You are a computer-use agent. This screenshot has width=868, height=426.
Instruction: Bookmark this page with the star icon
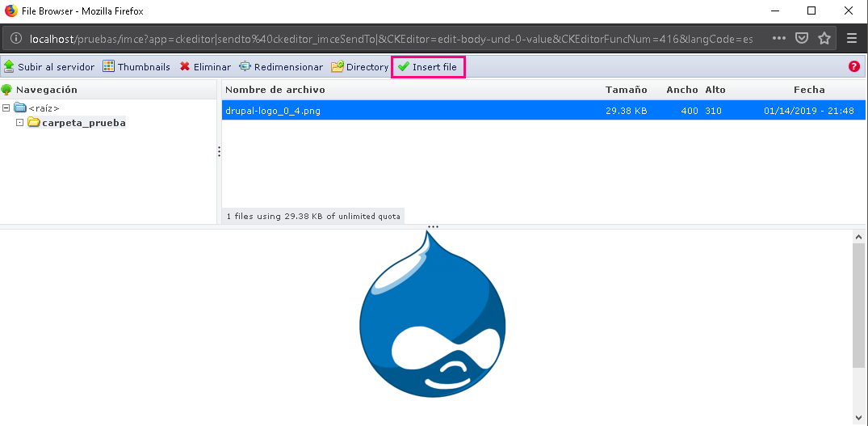click(824, 38)
